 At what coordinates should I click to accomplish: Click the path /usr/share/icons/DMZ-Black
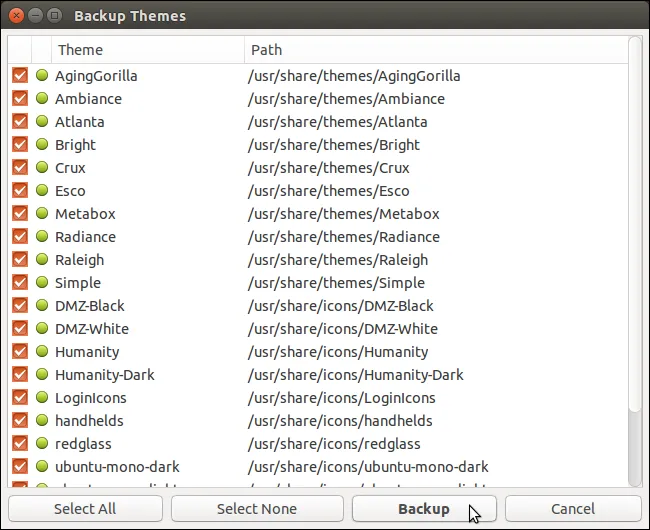(340, 306)
